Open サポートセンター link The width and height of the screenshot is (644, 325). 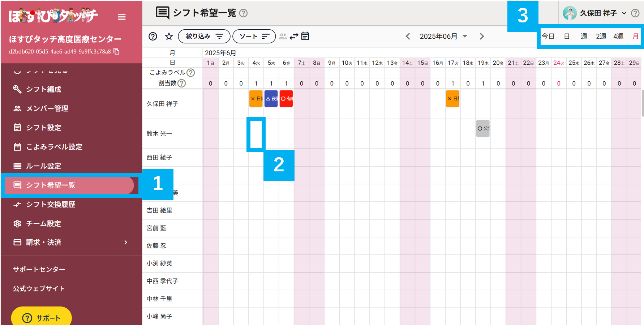[39, 269]
